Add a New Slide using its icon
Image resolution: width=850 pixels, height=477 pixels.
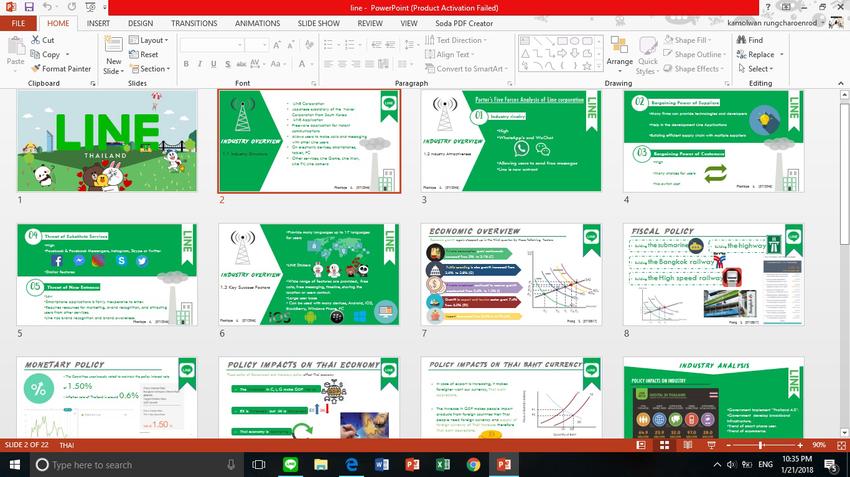pyautogui.click(x=113, y=44)
